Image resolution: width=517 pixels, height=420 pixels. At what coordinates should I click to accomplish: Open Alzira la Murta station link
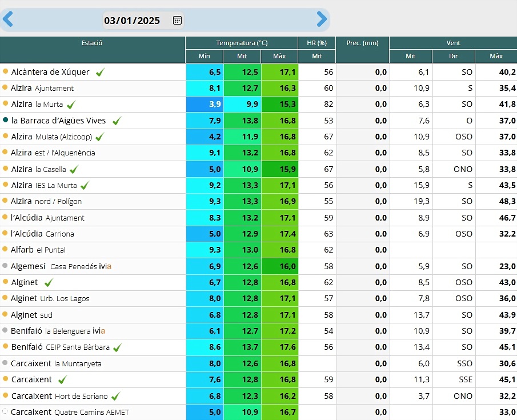37,104
